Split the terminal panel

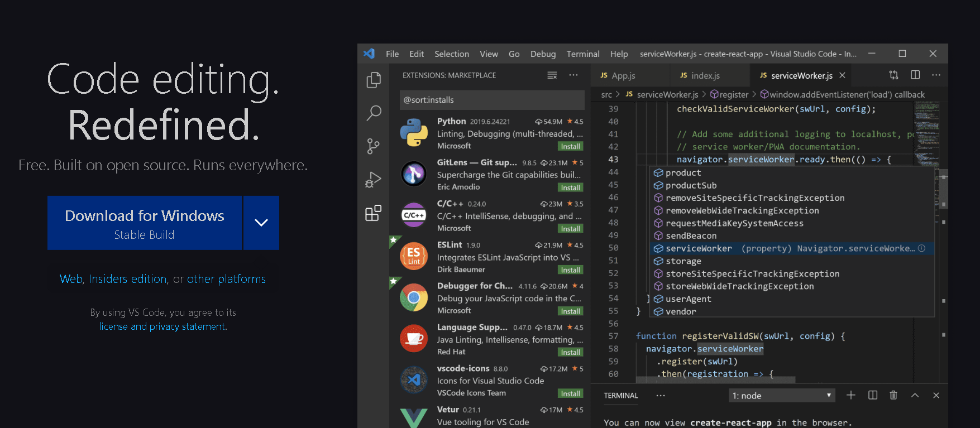[x=873, y=395]
